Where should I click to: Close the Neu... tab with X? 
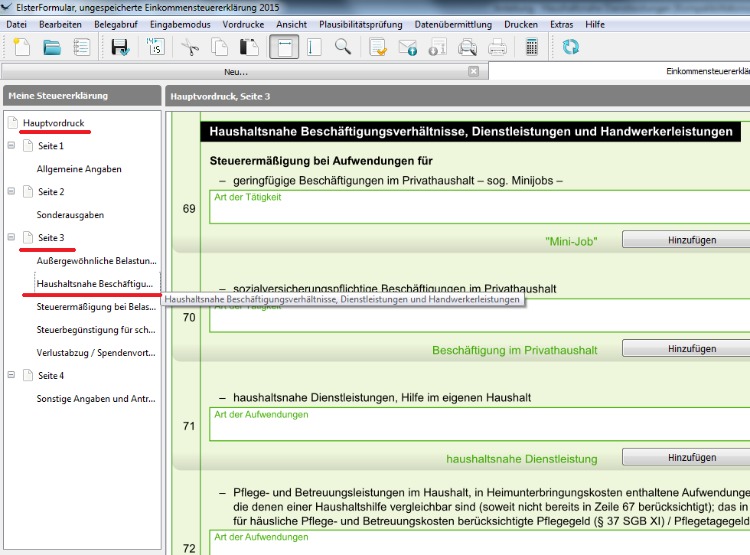(473, 71)
